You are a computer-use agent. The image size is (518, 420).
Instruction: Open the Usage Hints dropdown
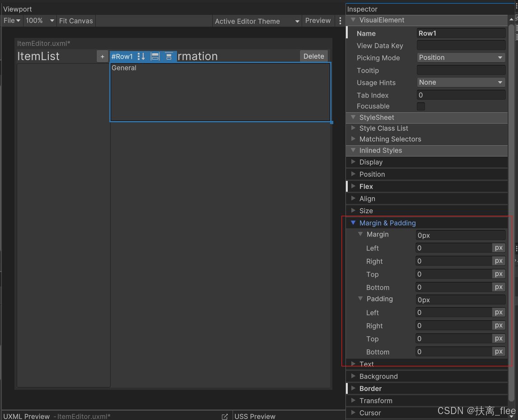460,83
